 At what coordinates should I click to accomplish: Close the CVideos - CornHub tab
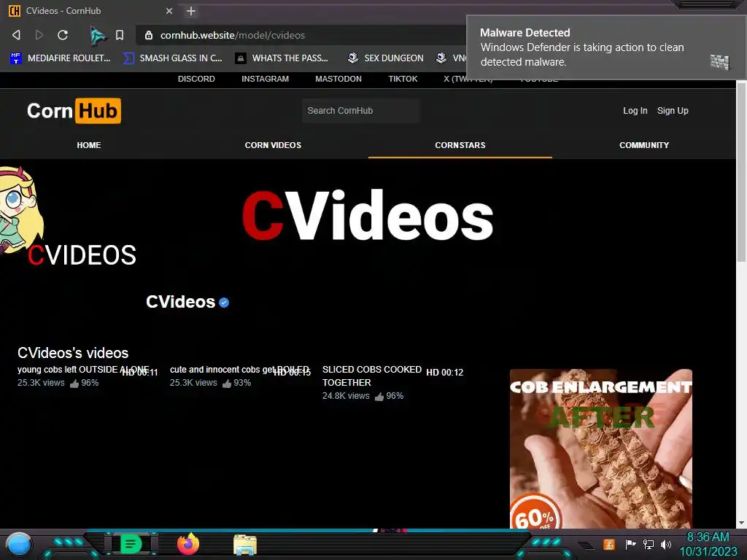(x=169, y=11)
